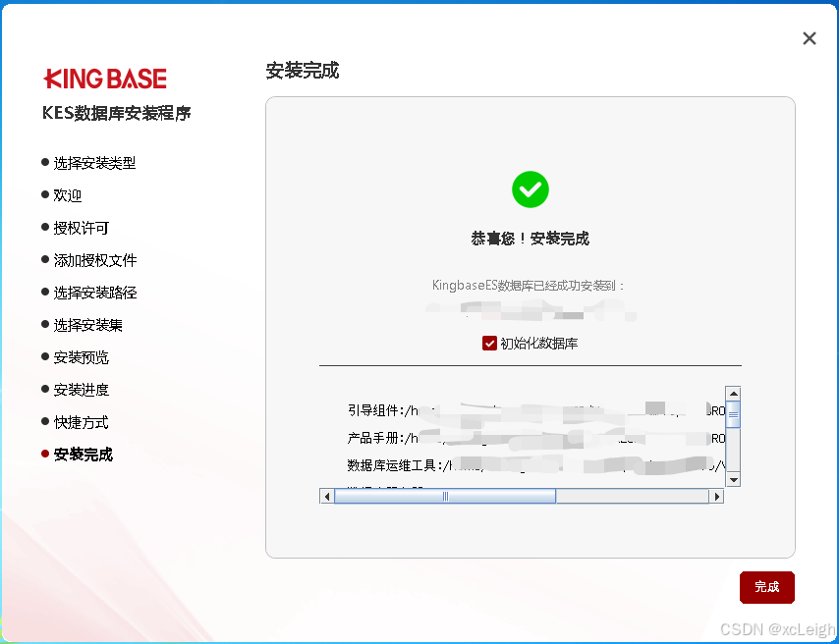Click the 恭喜您！安装完成 message
Screen dimensions: 839x644
click(531, 239)
